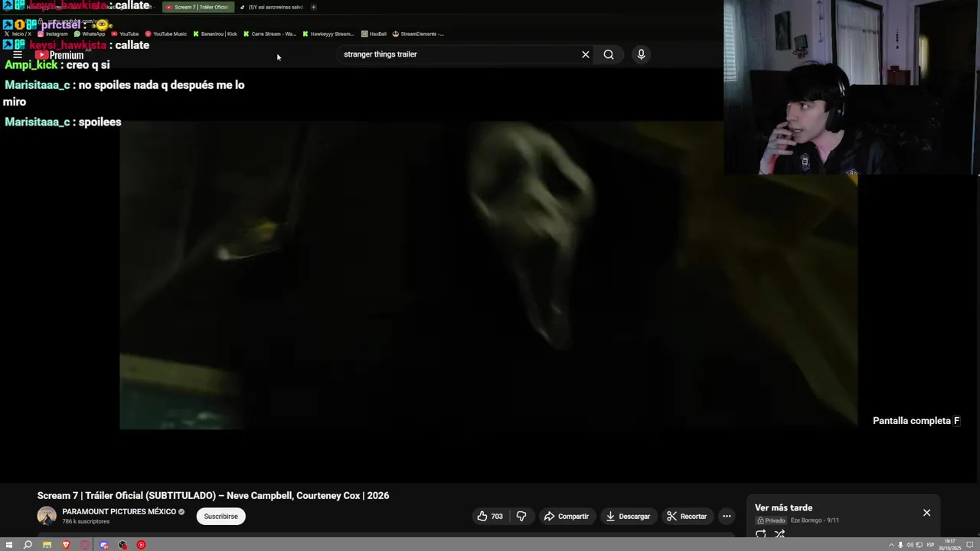Click the Ver más tarde playlist title
Image resolution: width=980 pixels, height=551 pixels.
tap(783, 508)
